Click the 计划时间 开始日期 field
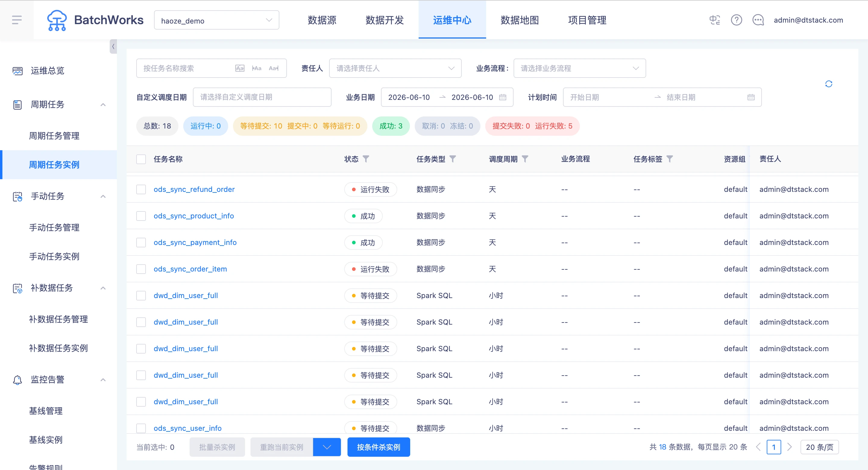Image resolution: width=868 pixels, height=470 pixels. pos(608,97)
